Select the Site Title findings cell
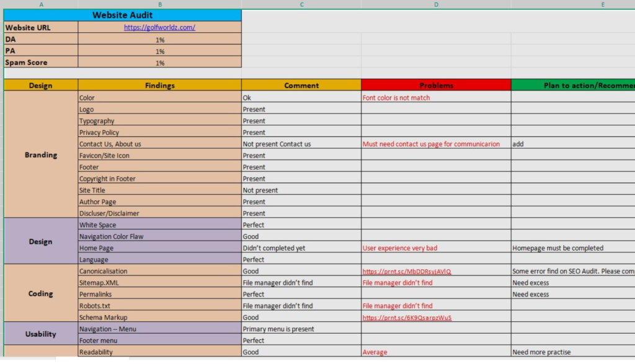This screenshot has width=635, height=364. (x=159, y=190)
